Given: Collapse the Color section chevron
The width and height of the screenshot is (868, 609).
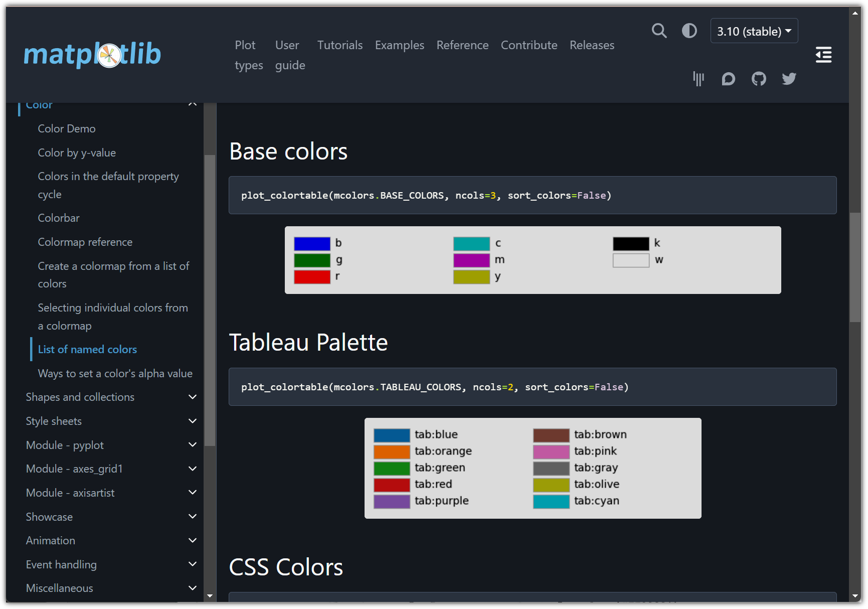Looking at the screenshot, I should coord(192,104).
